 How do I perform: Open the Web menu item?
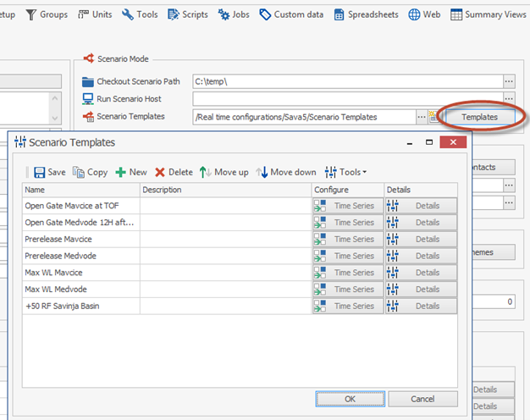click(x=424, y=14)
